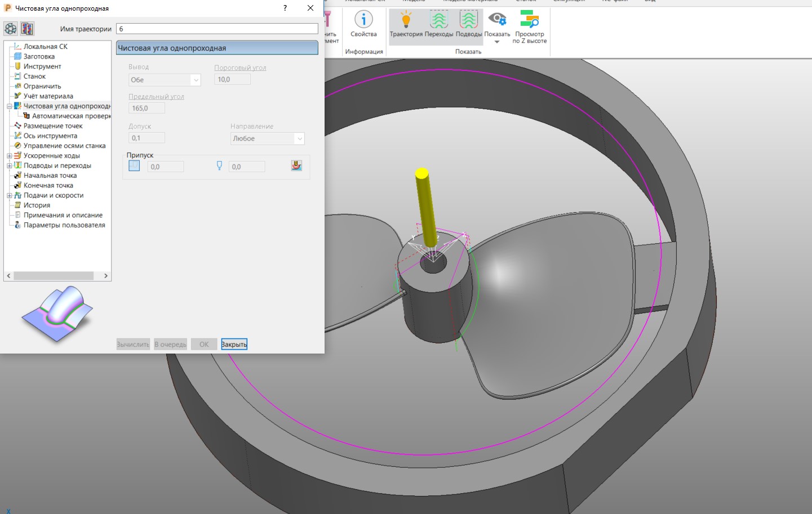Click the tree horizontal scrollbar left arrow

(8, 276)
